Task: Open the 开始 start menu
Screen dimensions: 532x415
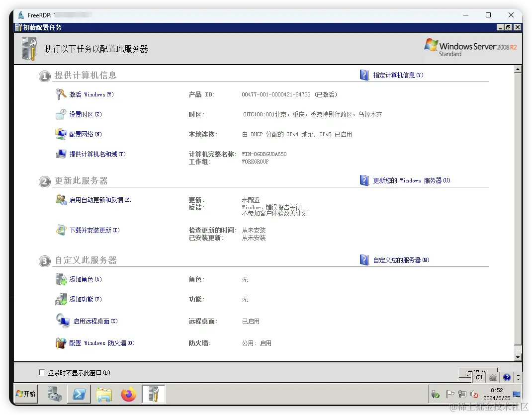Action: point(26,394)
